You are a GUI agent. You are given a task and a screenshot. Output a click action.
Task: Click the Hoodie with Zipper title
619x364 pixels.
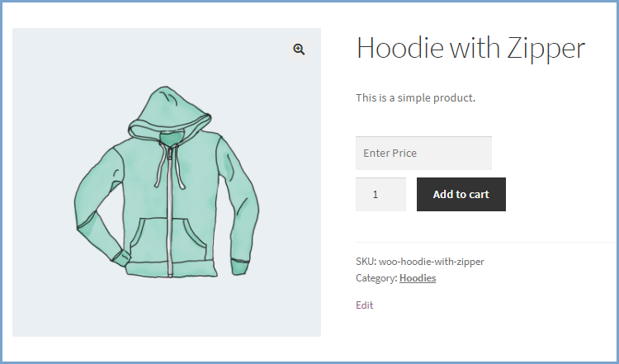470,48
